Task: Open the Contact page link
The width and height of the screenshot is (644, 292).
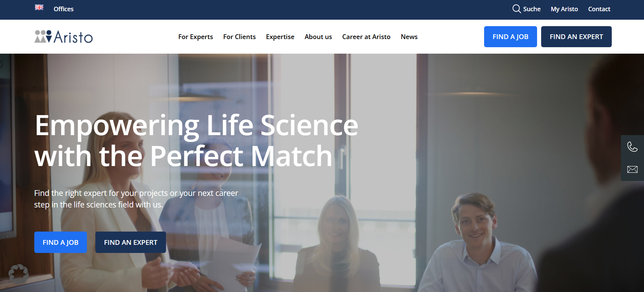Action: tap(599, 9)
